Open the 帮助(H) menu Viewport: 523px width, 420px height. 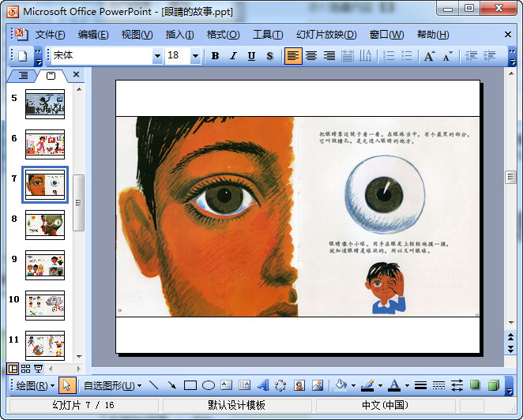(433, 35)
